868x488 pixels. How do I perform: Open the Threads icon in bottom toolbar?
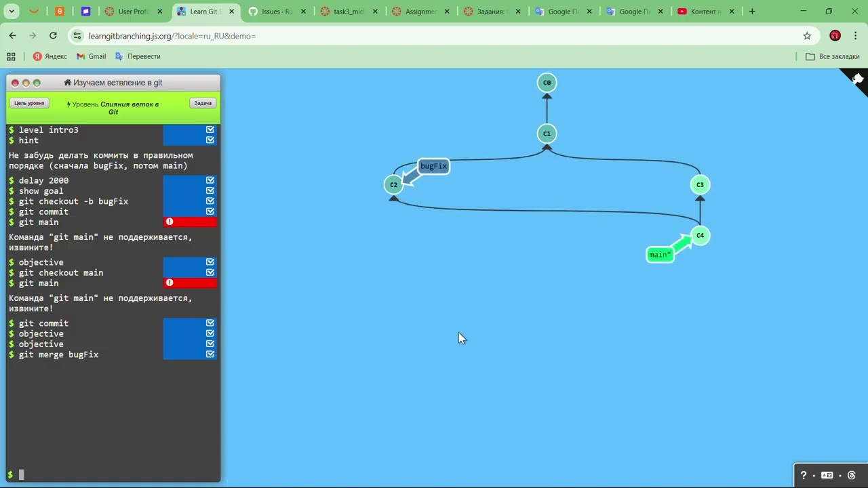coord(852,475)
